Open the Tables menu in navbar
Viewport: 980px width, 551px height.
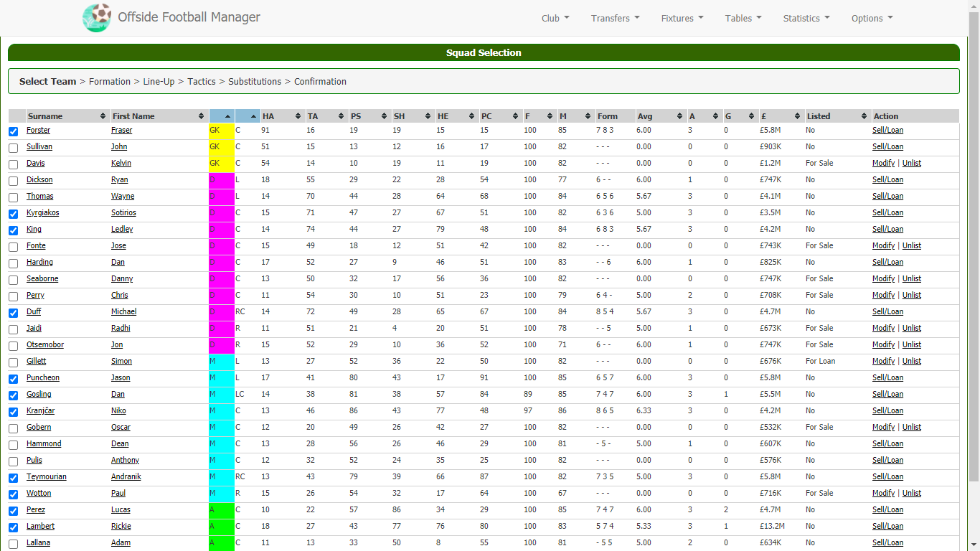pos(743,19)
